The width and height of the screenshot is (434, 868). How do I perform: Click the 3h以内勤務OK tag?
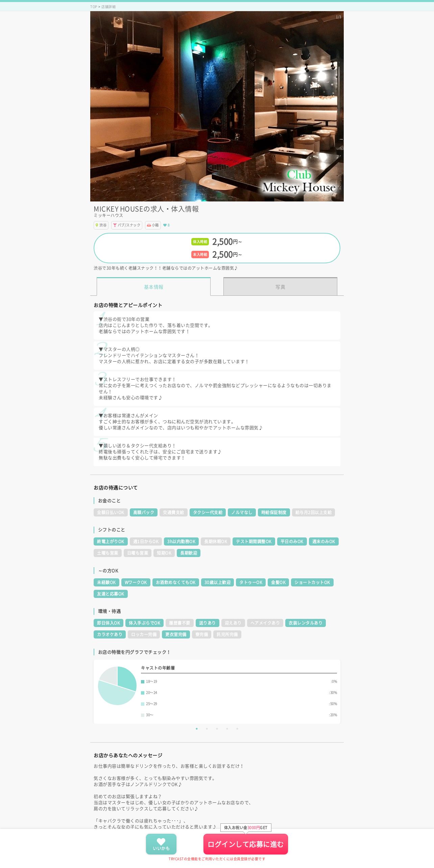(x=181, y=541)
